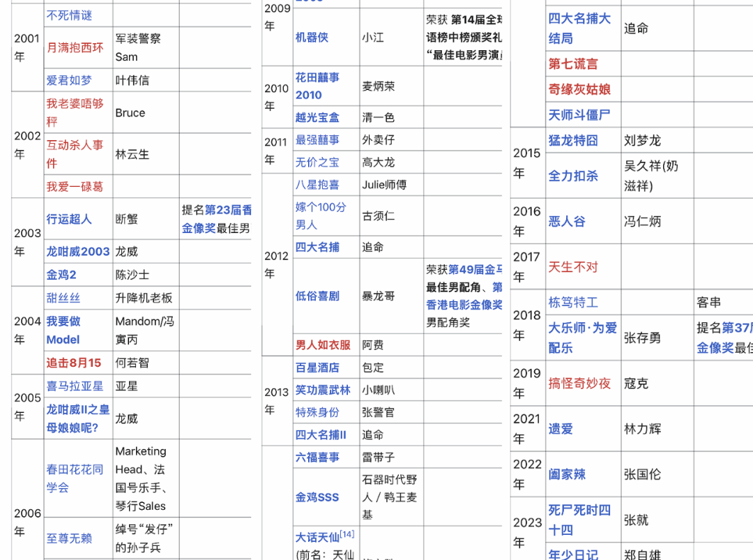Select the 客串 note beside 栋笃特工
Image resolution: width=753 pixels, height=560 pixels.
(709, 302)
